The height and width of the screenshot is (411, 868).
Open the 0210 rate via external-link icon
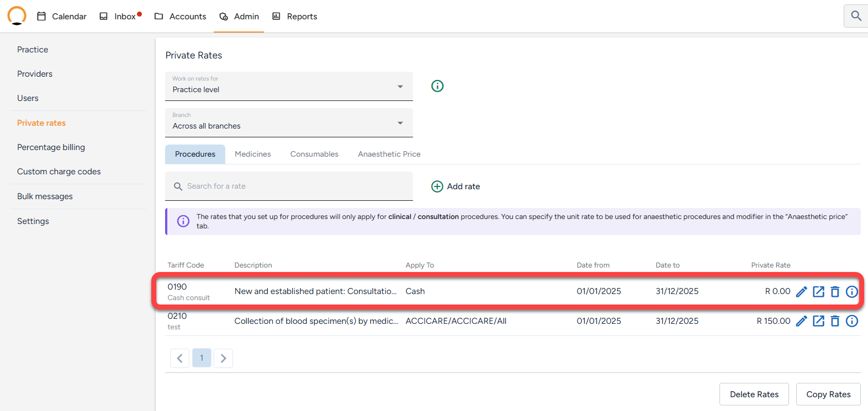click(x=818, y=321)
